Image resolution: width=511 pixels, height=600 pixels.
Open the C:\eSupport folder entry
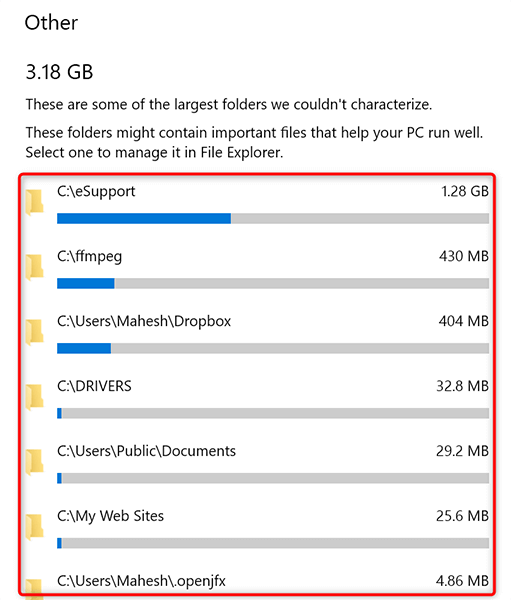coord(96,191)
